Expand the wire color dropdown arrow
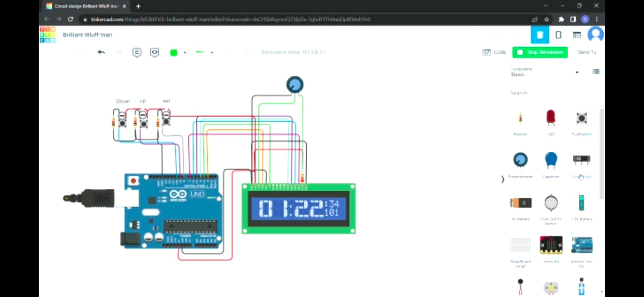644x297 pixels. coord(185,53)
